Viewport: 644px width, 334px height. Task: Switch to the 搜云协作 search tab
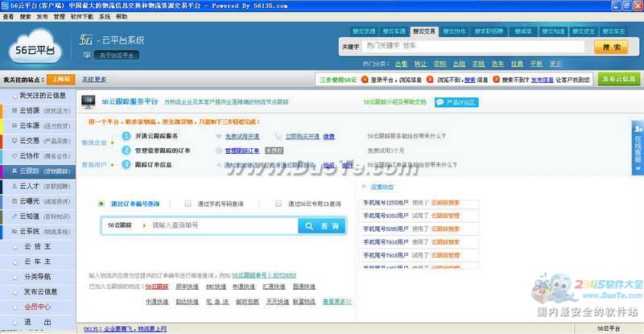[454, 31]
